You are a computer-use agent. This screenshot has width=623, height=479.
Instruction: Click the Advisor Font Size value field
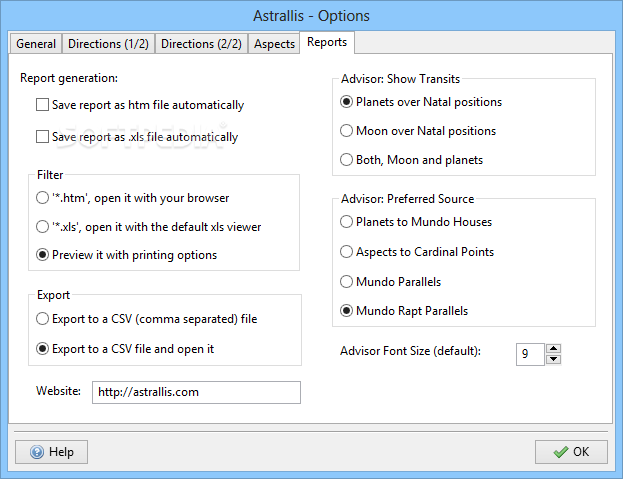pyautogui.click(x=530, y=354)
